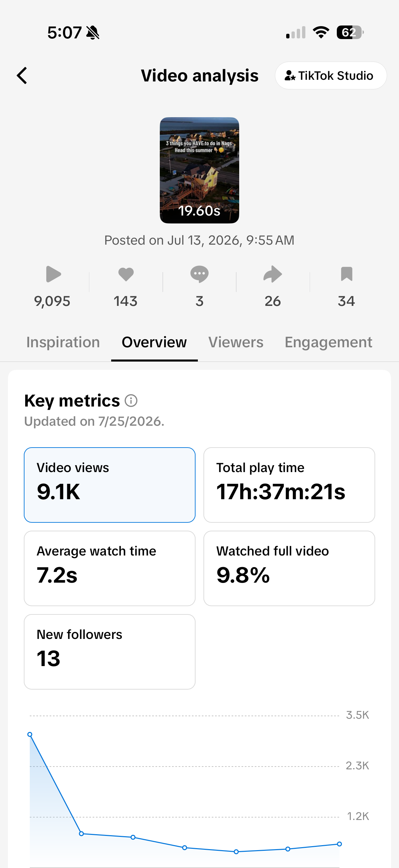The height and width of the screenshot is (868, 399).
Task: Tap the play views icon
Action: (53, 274)
